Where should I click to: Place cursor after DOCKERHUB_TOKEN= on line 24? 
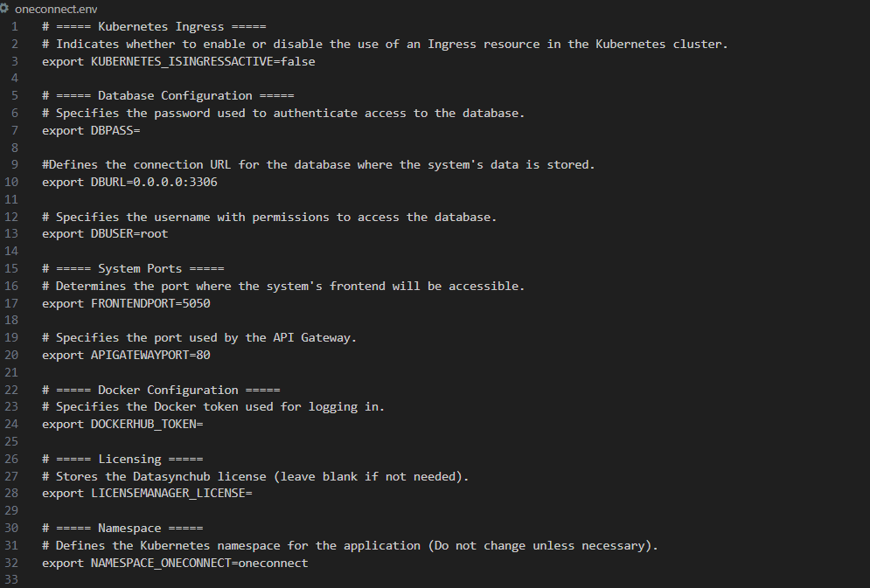pos(203,424)
